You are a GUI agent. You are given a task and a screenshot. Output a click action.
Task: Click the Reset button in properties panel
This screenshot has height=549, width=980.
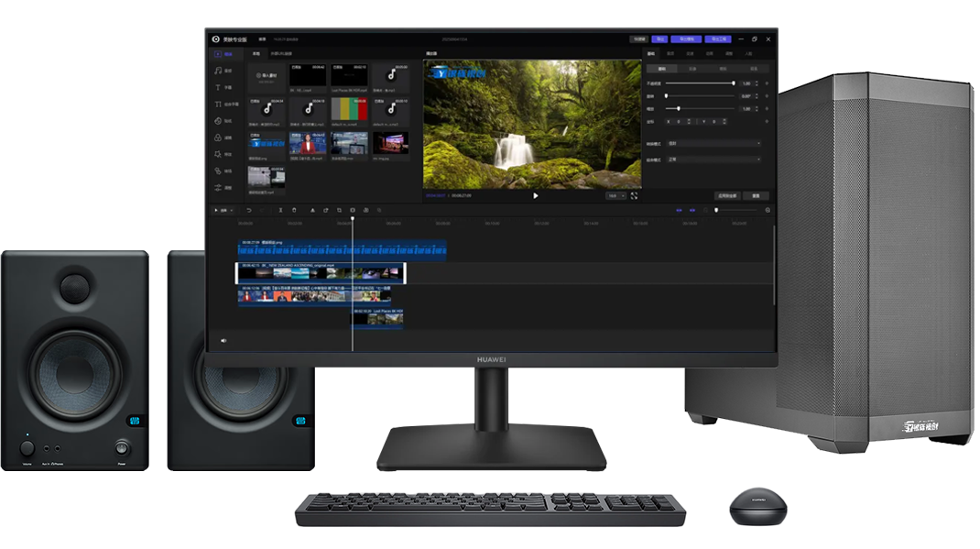(x=757, y=195)
